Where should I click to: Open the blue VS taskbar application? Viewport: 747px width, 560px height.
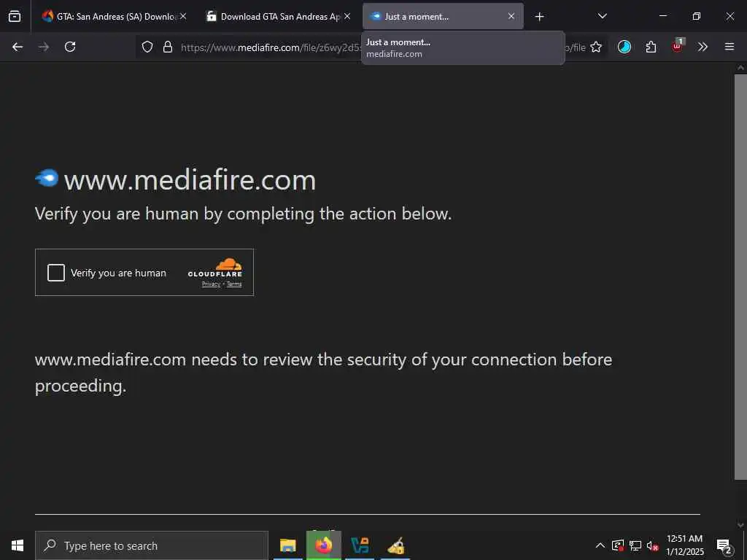pos(360,545)
